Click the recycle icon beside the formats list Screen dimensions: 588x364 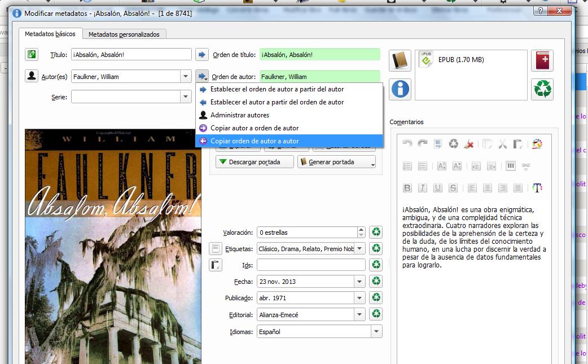542,89
